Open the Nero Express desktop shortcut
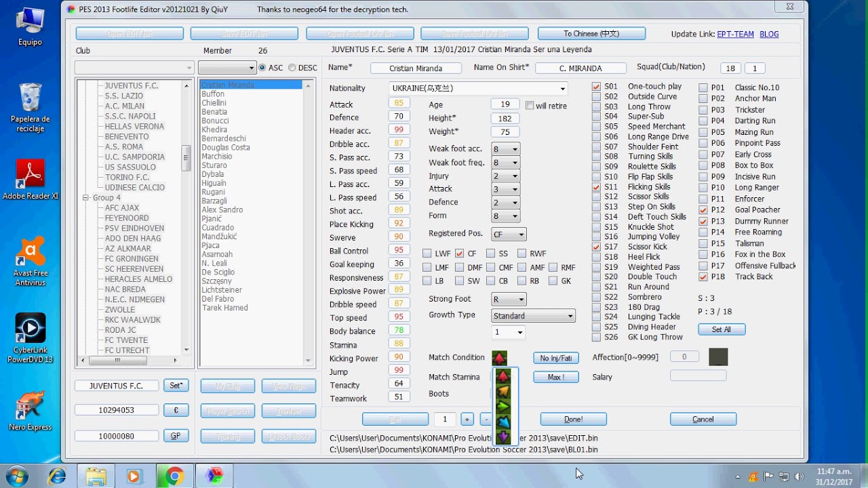 point(31,411)
